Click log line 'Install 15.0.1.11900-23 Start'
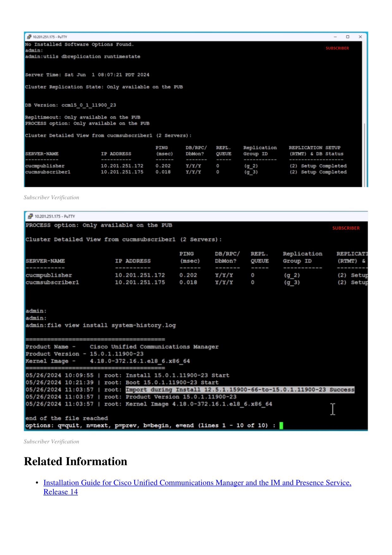 [127, 375]
